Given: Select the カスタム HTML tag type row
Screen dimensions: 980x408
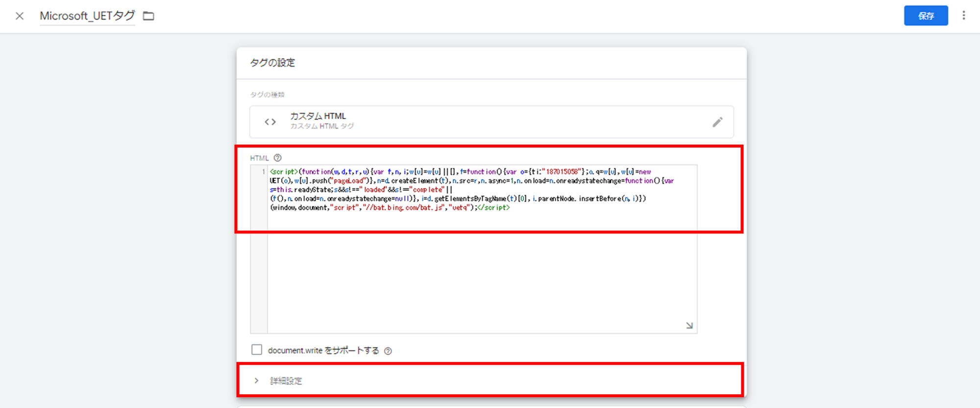Looking at the screenshot, I should click(491, 122).
